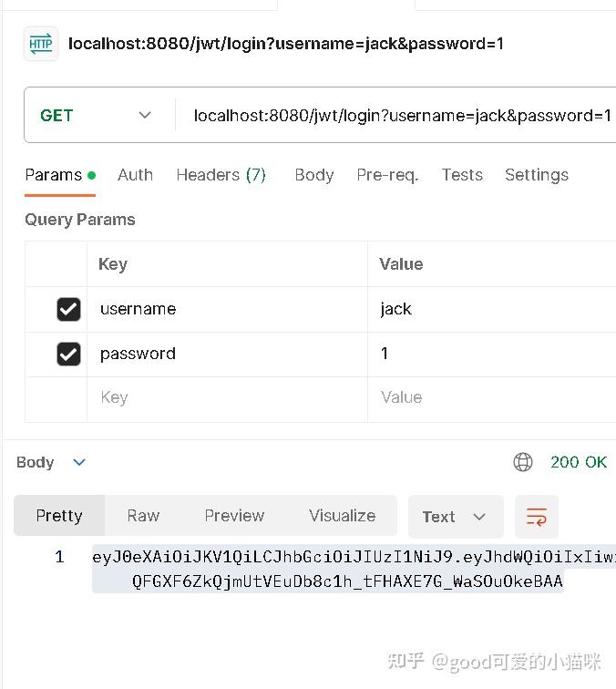Click the 200 OK status label
The image size is (616, 689).
pos(578,462)
